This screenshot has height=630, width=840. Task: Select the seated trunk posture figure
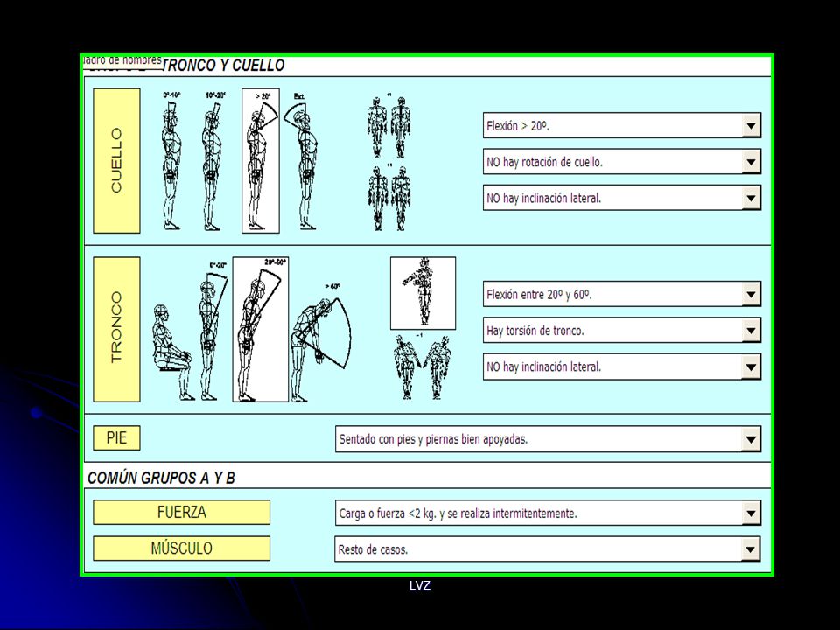point(172,353)
